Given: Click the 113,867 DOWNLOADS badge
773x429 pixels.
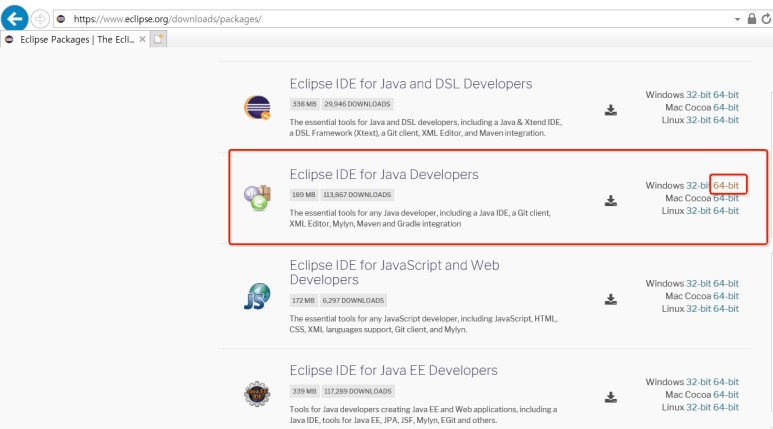Looking at the screenshot, I should click(357, 195).
